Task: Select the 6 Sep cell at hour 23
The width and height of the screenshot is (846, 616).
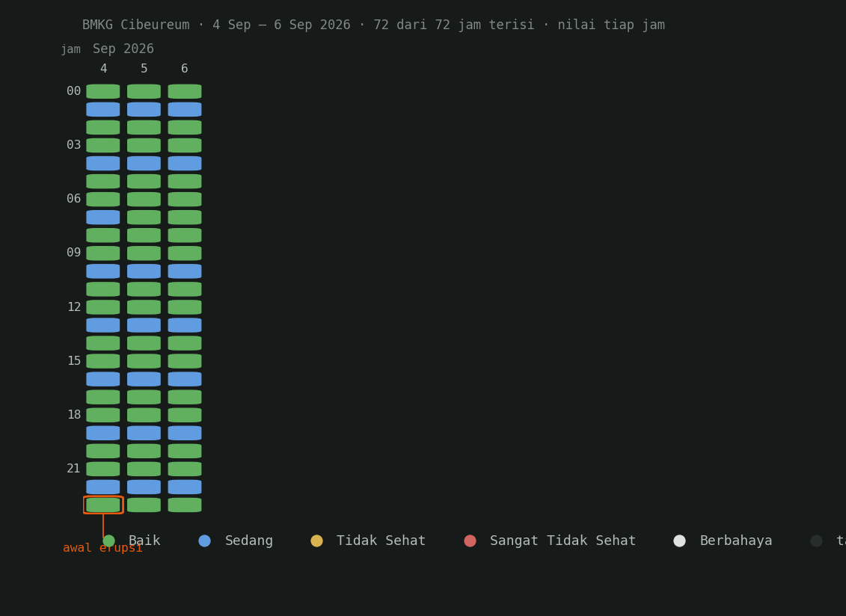Action: pos(185,505)
